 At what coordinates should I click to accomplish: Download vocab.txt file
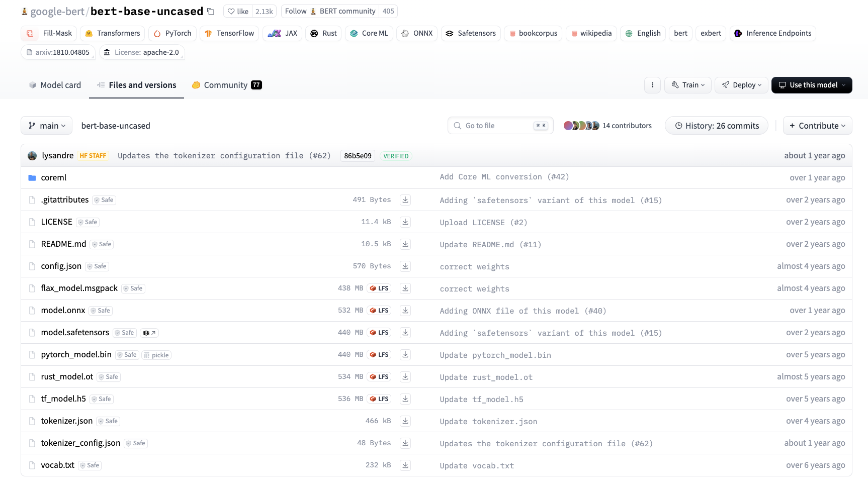pyautogui.click(x=405, y=465)
